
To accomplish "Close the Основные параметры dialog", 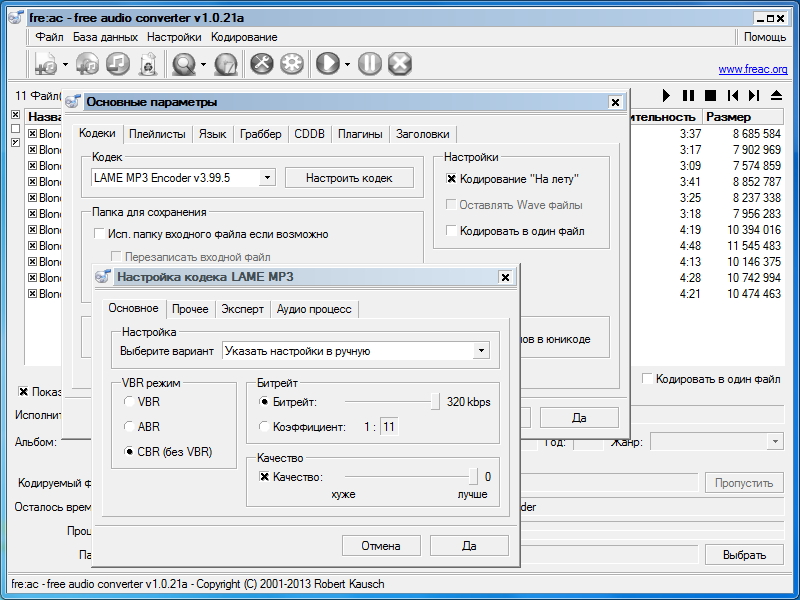I will point(615,102).
